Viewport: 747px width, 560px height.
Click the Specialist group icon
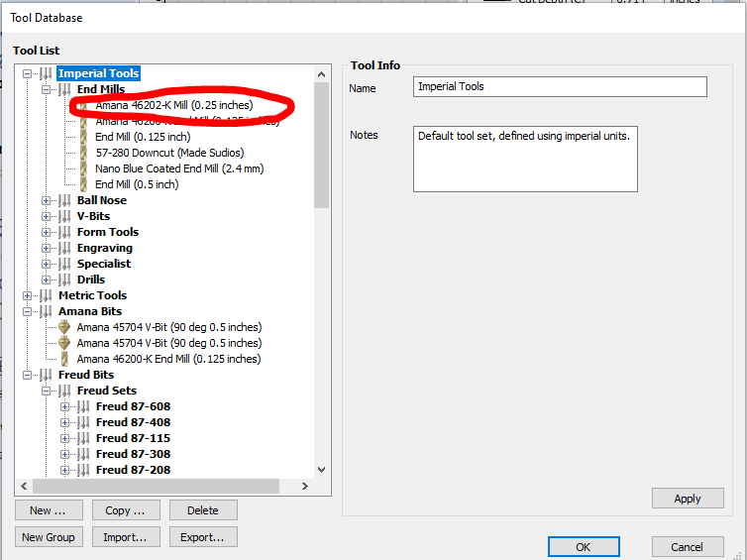pos(64,264)
